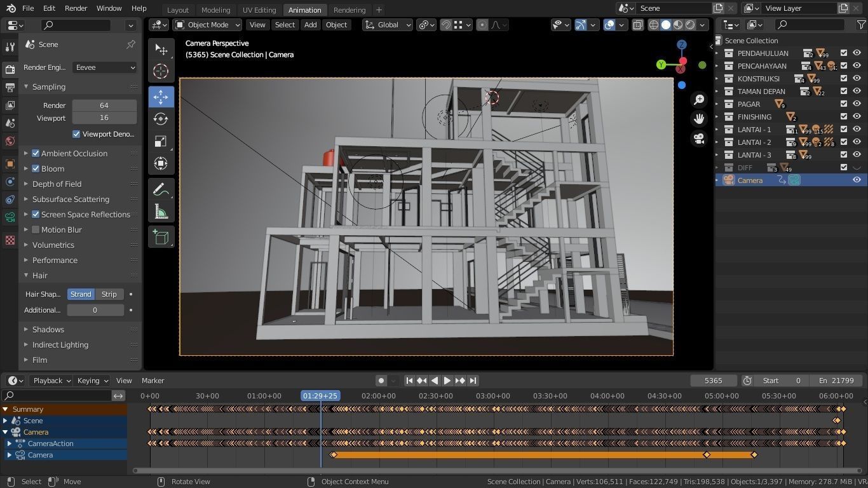The image size is (868, 488).
Task: Activate the Rotate tool
Action: pyautogui.click(x=161, y=119)
